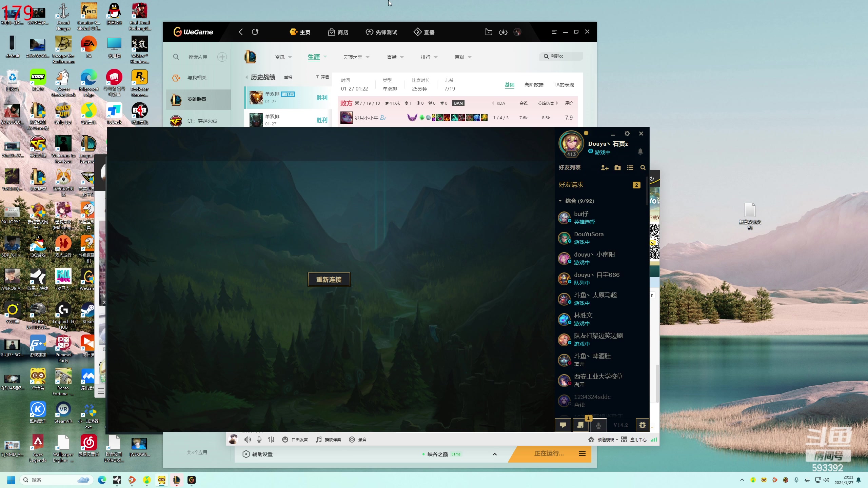
Task: Open Windows Start menu
Action: point(11,480)
